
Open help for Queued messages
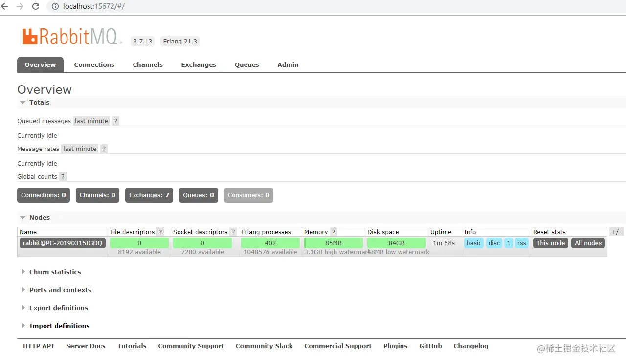[x=115, y=121]
